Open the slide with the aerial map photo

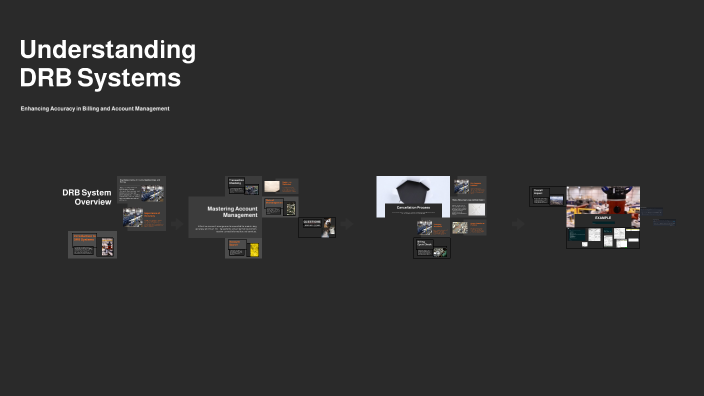click(x=469, y=227)
